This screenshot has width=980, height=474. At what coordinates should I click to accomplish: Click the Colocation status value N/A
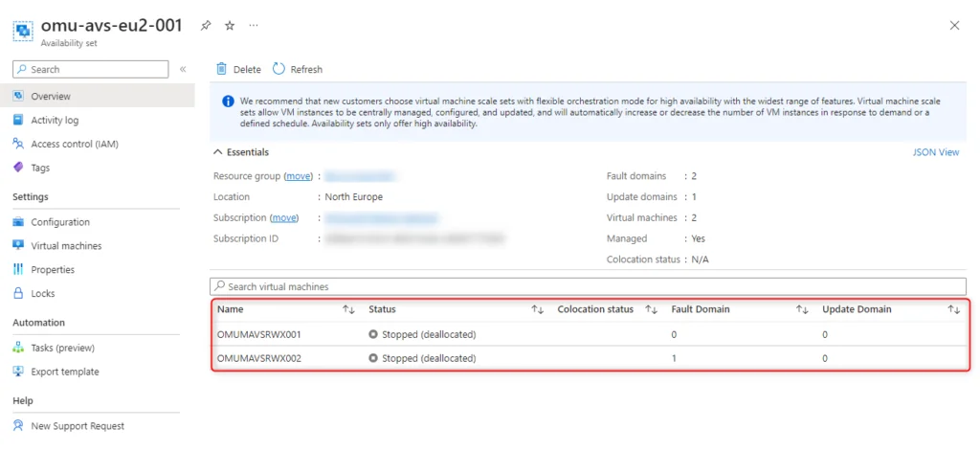click(x=700, y=260)
